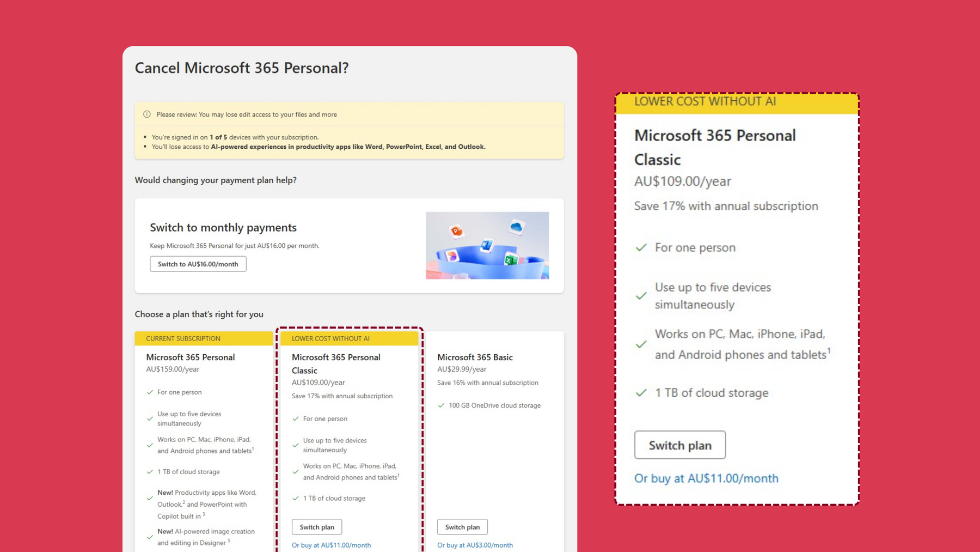The width and height of the screenshot is (980, 552).
Task: Open "Or buy at AU$11.00/month" link under Classic plan
Action: (x=332, y=545)
